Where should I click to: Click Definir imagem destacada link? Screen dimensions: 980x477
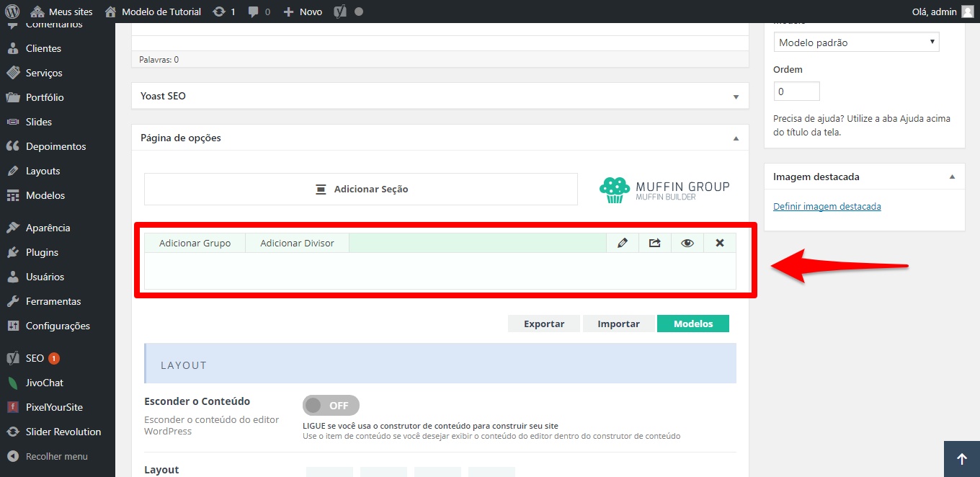827,206
